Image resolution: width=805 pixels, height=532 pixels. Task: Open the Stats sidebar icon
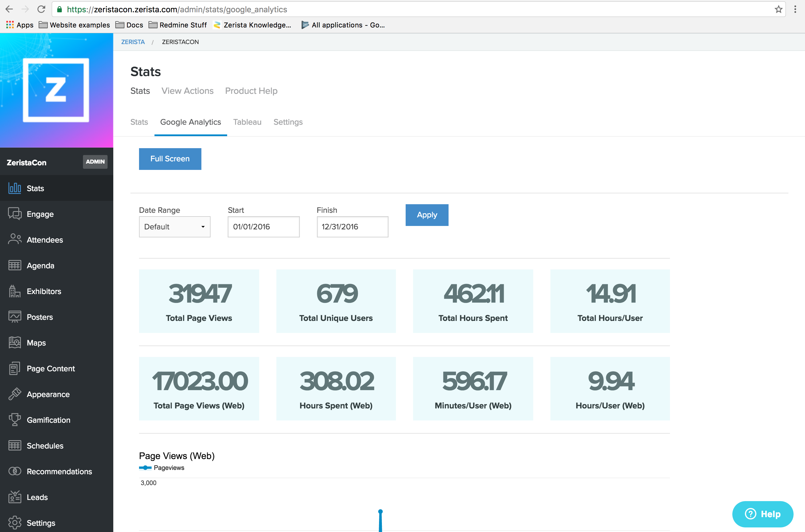15,188
